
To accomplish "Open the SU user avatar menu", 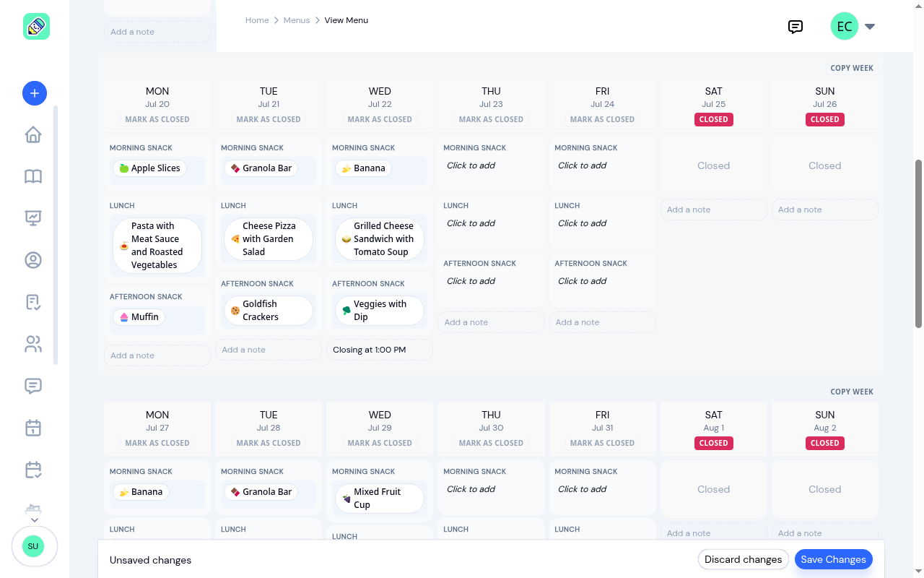I will 33,546.
